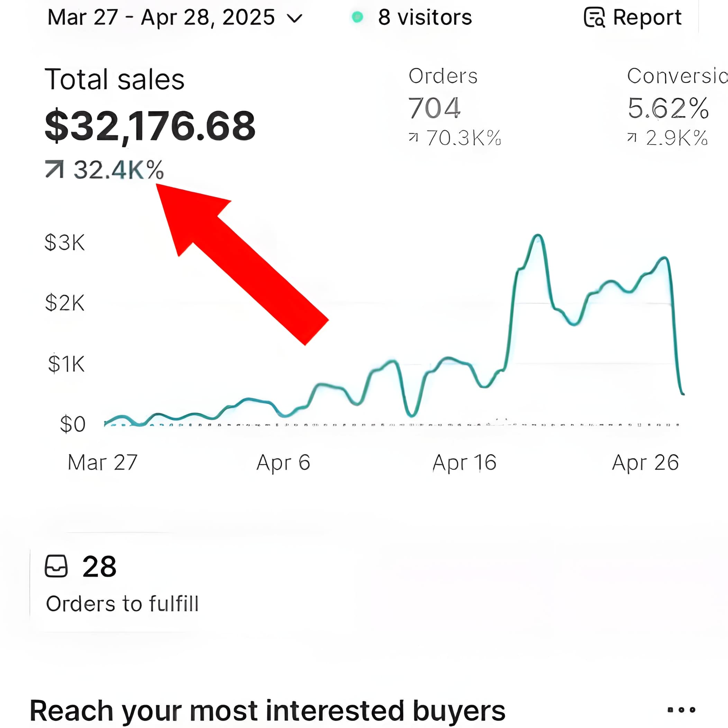Click the conversion 2.9K% trend arrow

click(x=632, y=137)
